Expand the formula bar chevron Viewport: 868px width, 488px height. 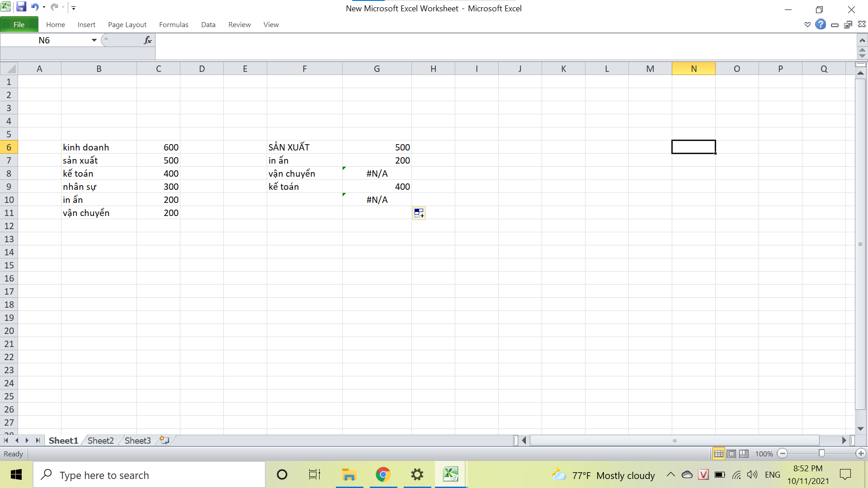pyautogui.click(x=862, y=40)
